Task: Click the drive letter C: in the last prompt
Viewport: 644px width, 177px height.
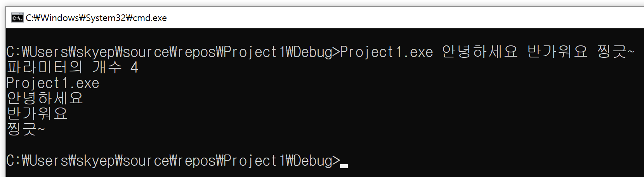Action: (x=13, y=161)
